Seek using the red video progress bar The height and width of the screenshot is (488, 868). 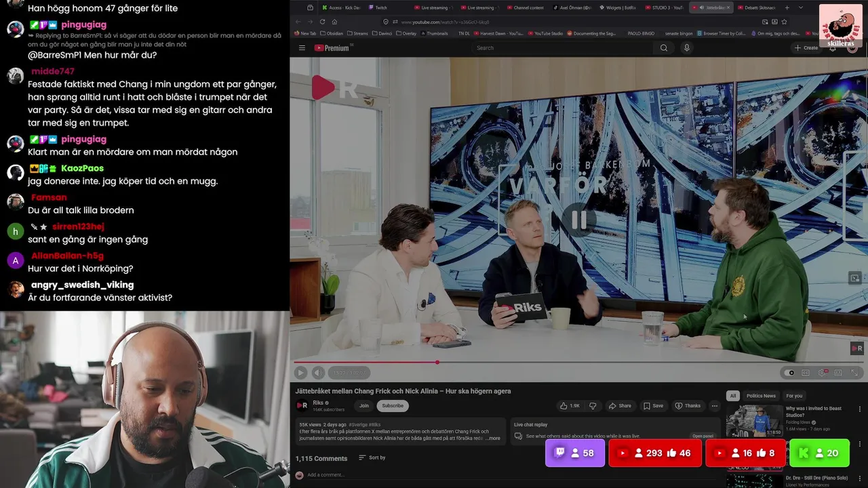(578, 362)
